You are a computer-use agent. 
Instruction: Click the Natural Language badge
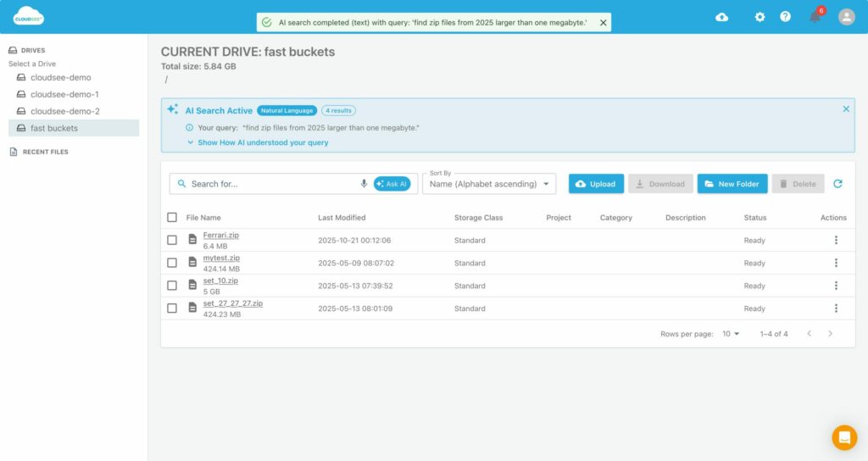coord(287,110)
